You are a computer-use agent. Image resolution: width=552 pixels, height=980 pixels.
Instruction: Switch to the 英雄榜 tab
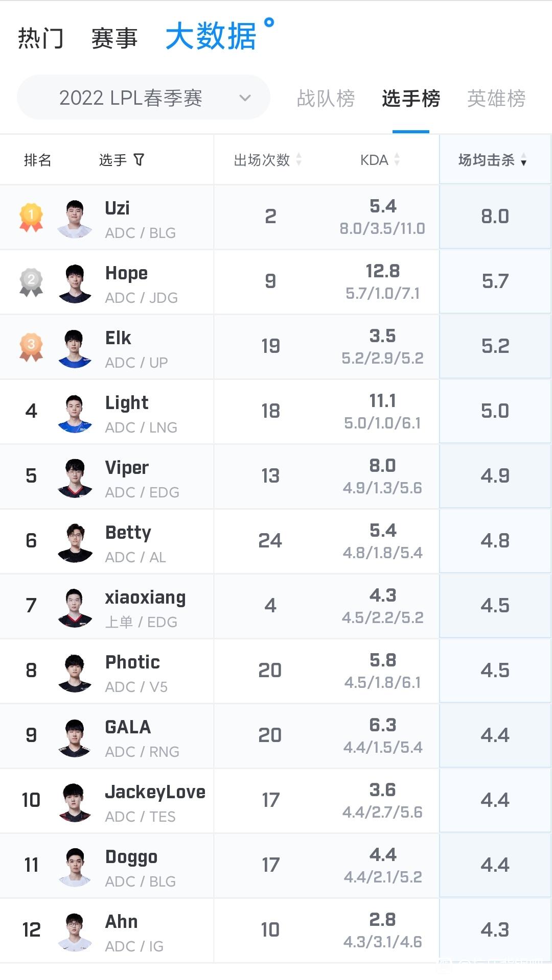pyautogui.click(x=496, y=98)
